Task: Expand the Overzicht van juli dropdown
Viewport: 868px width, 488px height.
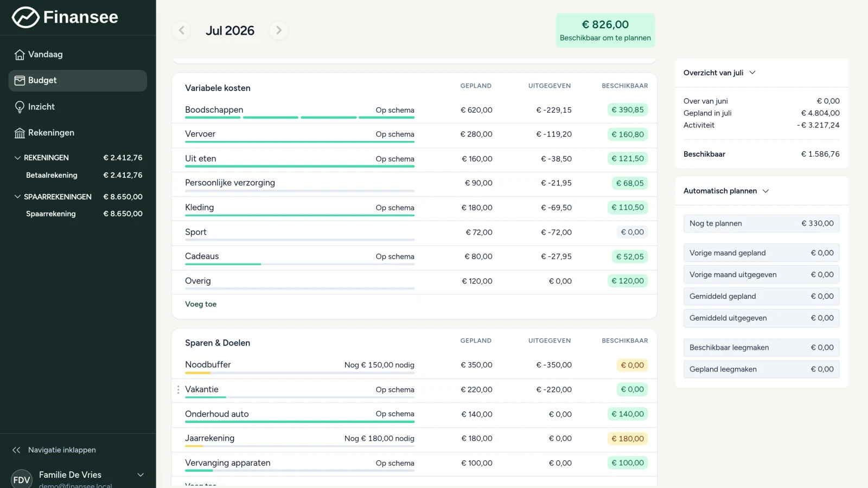Action: [x=752, y=73]
